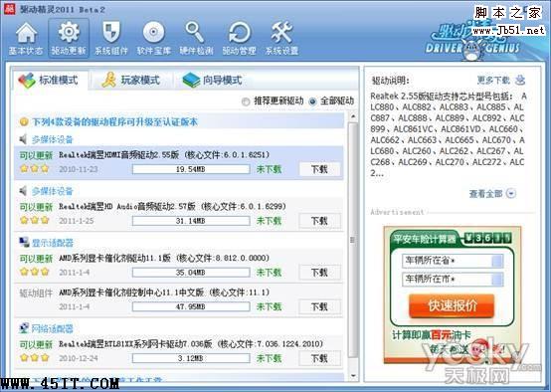551x392 pixels.
Task: Download Realtek HDMI audio driver 2.55
Action: click(319, 169)
